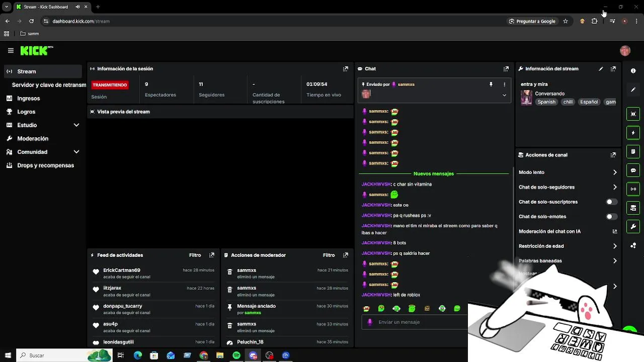
Task: Pop out the Información del stream panel
Action: pos(613,69)
